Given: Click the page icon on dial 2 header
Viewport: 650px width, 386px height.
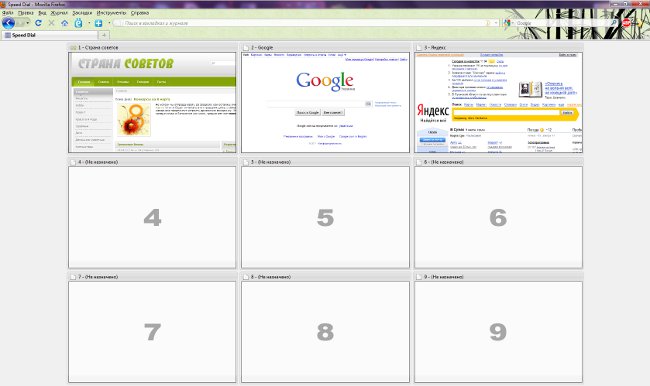Looking at the screenshot, I should 246,48.
